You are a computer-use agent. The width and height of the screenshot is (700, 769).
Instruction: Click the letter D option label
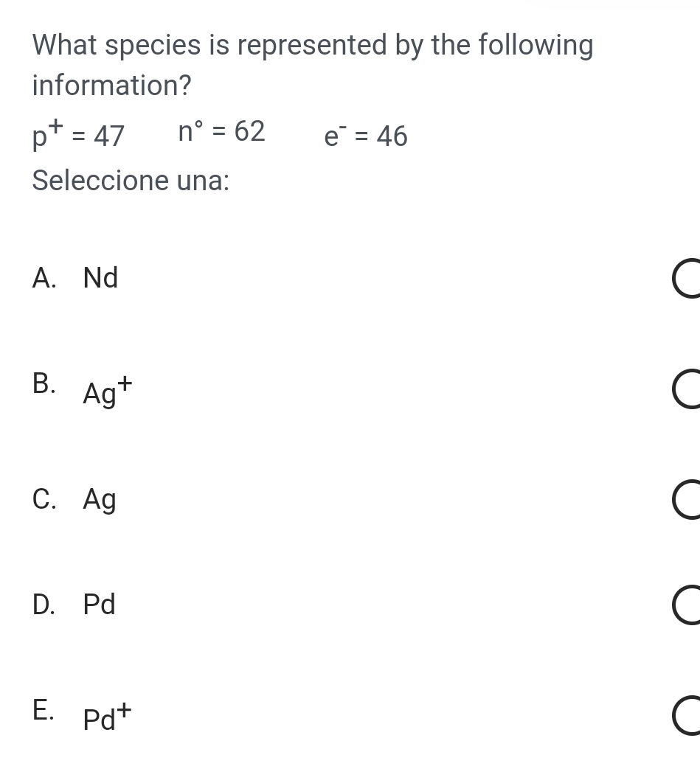tap(44, 605)
